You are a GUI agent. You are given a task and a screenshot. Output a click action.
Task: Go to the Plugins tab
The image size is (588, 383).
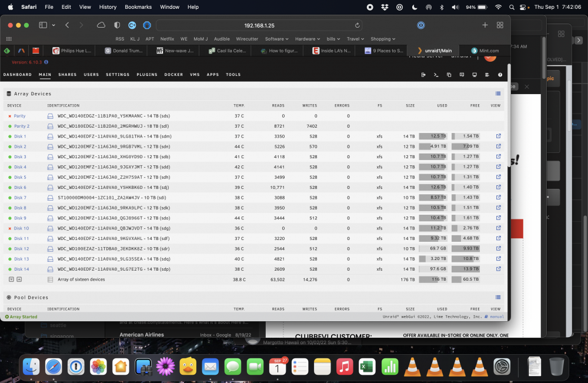pyautogui.click(x=147, y=75)
